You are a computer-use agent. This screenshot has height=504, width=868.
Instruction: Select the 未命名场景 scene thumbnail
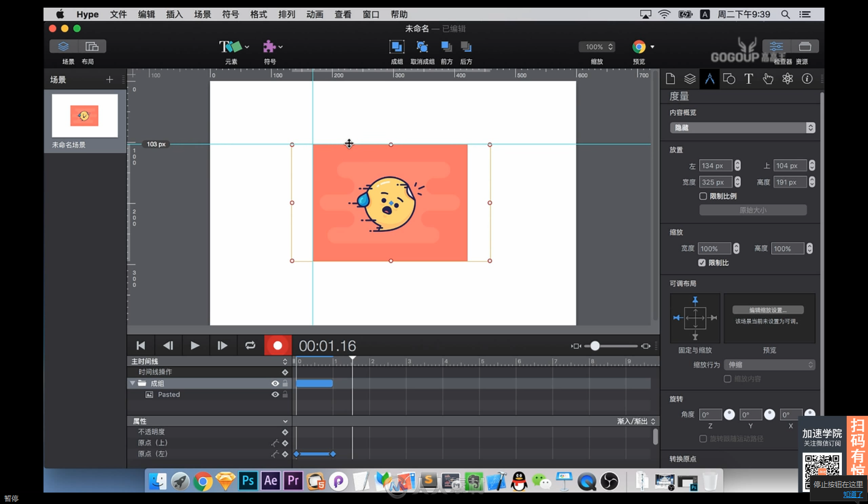85,115
